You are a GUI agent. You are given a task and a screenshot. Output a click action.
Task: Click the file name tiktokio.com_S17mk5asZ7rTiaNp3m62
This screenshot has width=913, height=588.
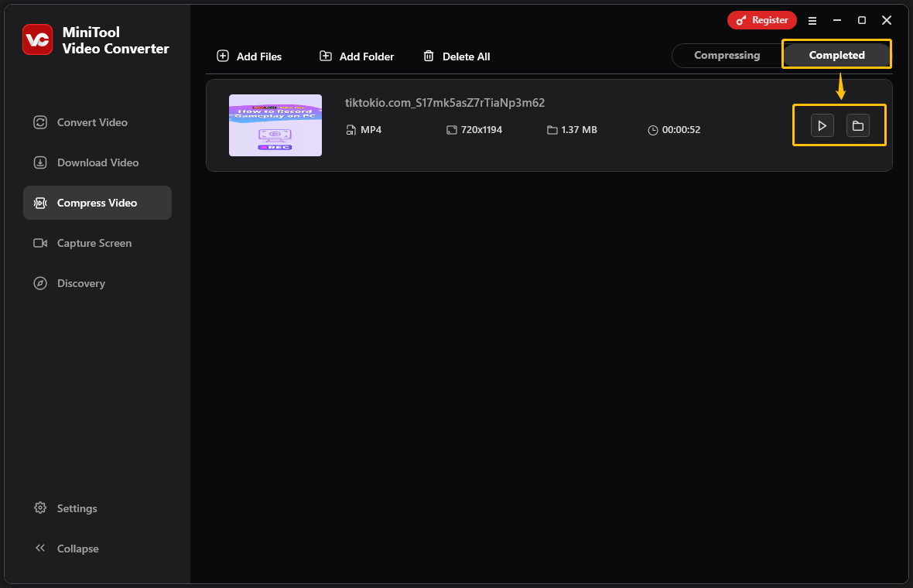(x=445, y=103)
